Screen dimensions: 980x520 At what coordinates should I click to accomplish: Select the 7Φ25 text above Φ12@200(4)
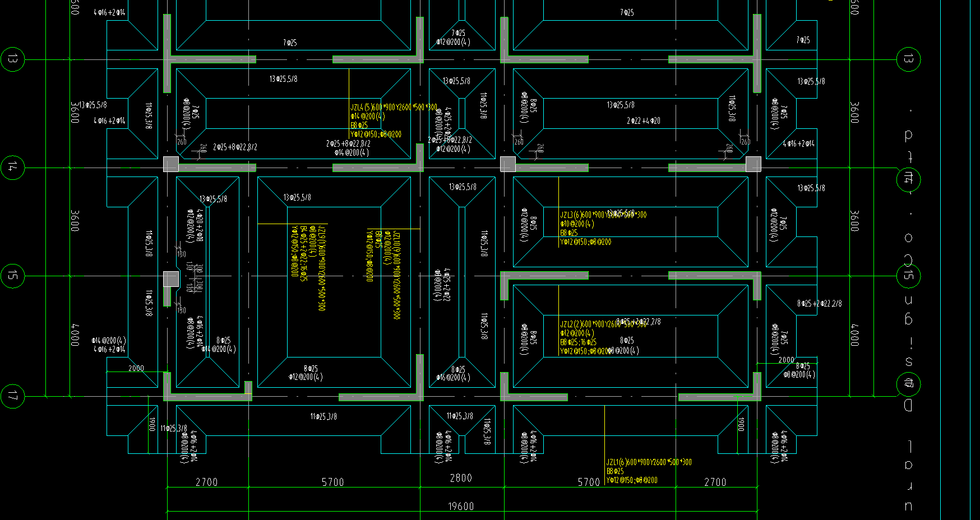tap(458, 33)
